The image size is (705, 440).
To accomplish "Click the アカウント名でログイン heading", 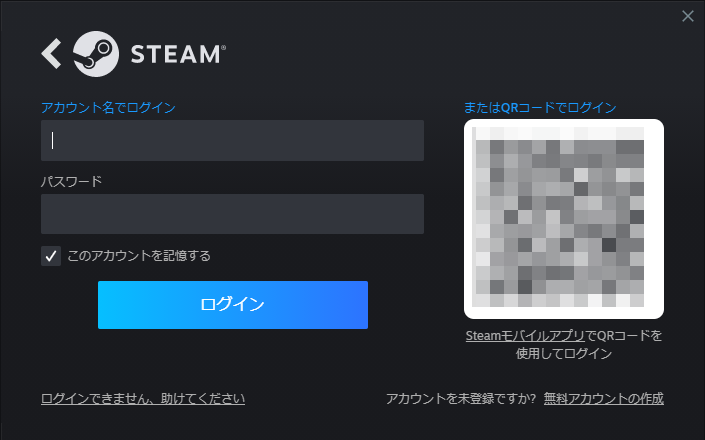I will pyautogui.click(x=108, y=107).
